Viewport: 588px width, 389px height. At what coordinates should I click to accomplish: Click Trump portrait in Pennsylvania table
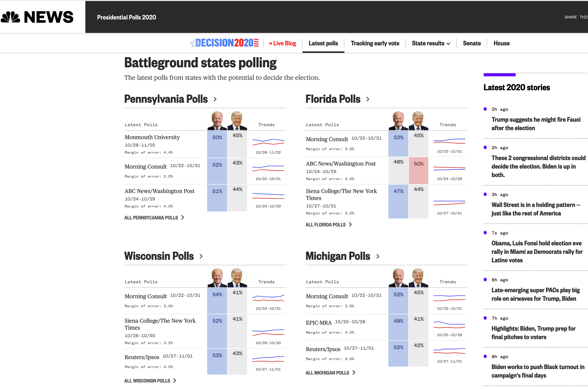tap(237, 121)
